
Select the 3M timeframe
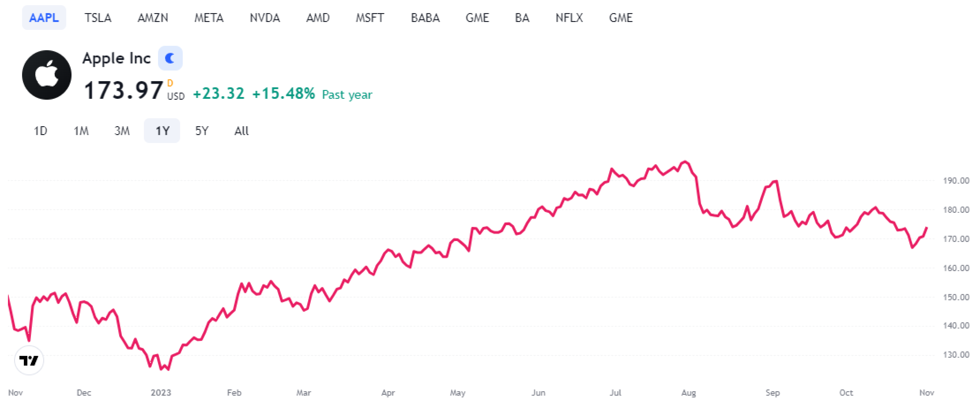122,131
